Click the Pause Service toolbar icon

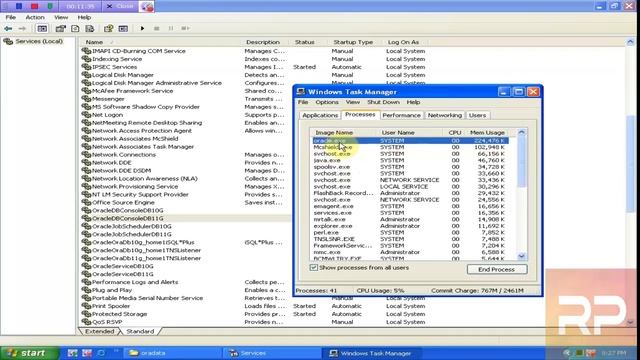point(171,29)
